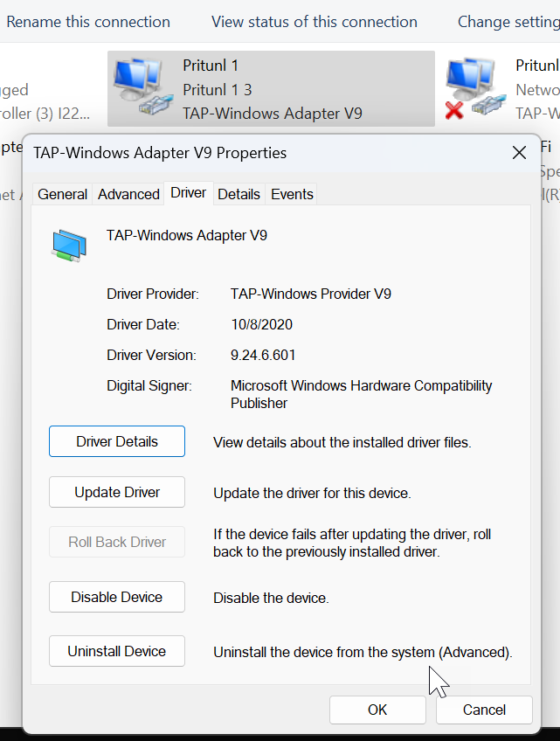The width and height of the screenshot is (560, 741).
Task: Click Change settings of this connection in the toolbar
Action: pos(508,22)
